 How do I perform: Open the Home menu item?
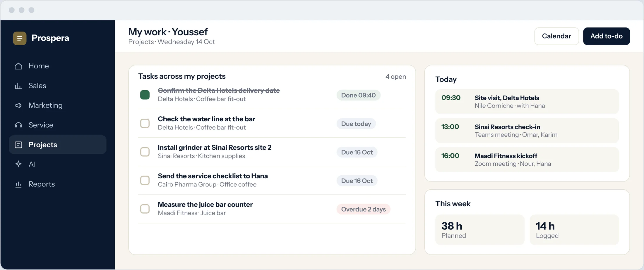pyautogui.click(x=58, y=66)
